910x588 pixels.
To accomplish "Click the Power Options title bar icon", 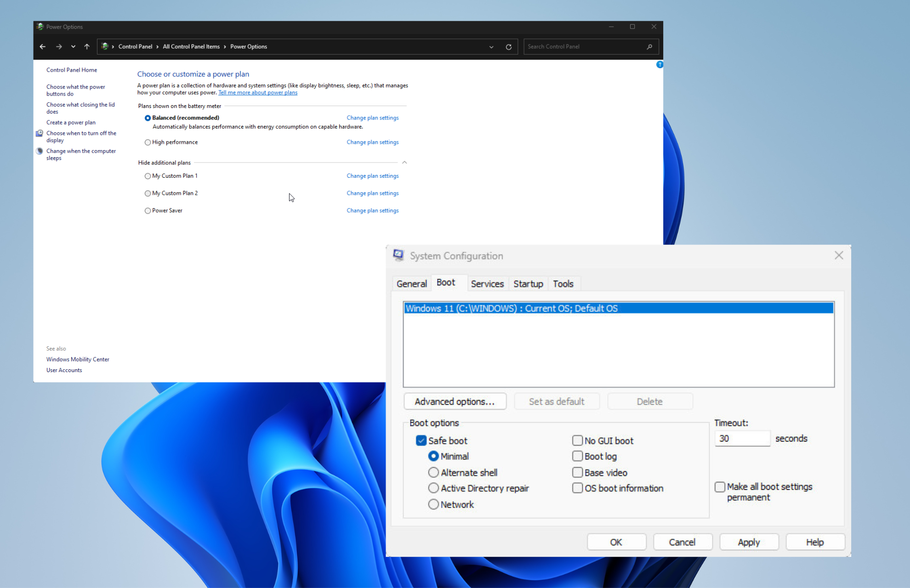I will tap(40, 27).
